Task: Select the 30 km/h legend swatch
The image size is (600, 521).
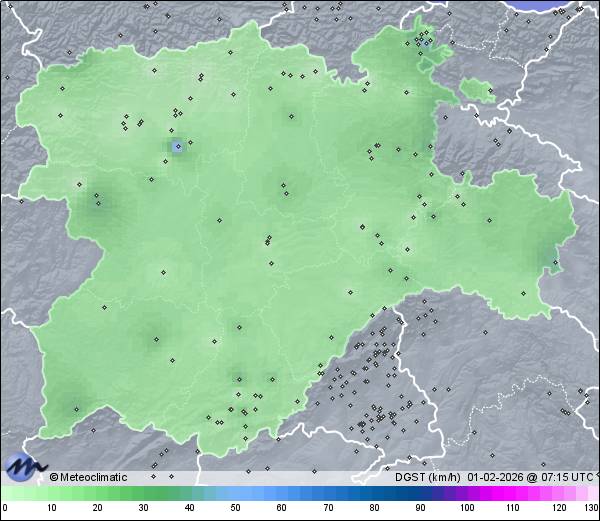Action: (x=142, y=494)
